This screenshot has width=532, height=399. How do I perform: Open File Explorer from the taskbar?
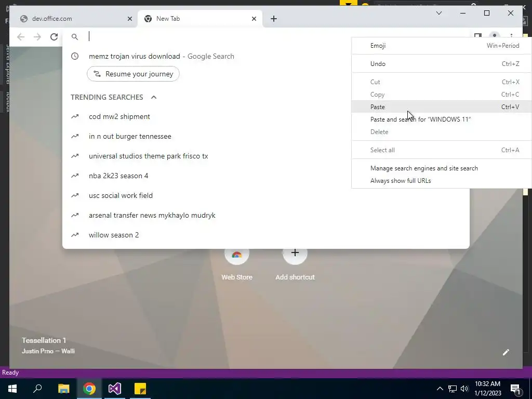[x=63, y=389]
